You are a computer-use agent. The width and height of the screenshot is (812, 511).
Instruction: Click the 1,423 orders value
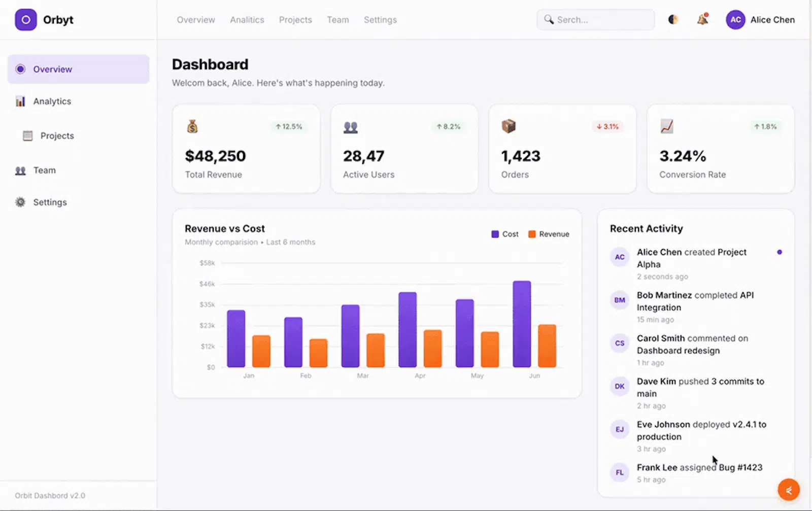pyautogui.click(x=521, y=156)
